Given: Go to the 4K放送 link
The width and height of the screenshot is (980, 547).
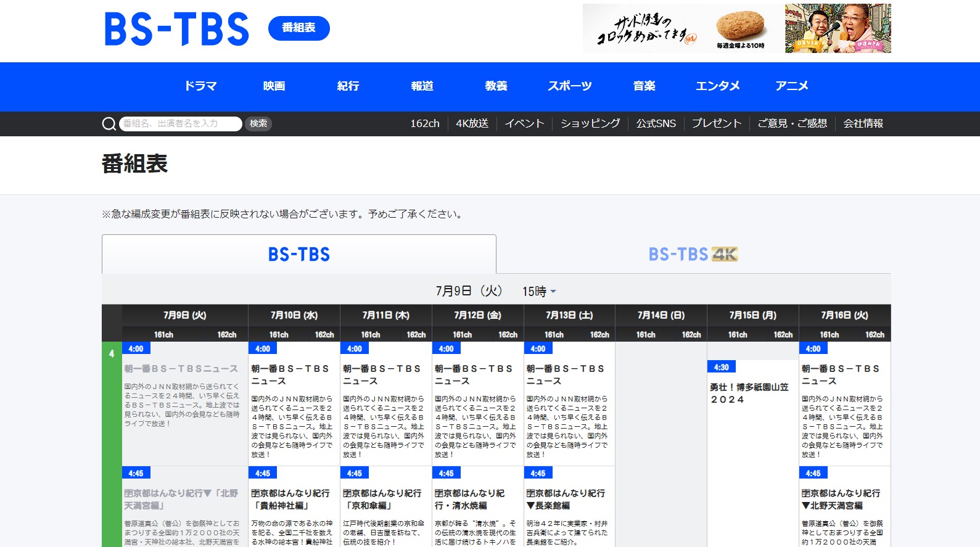Looking at the screenshot, I should [472, 123].
